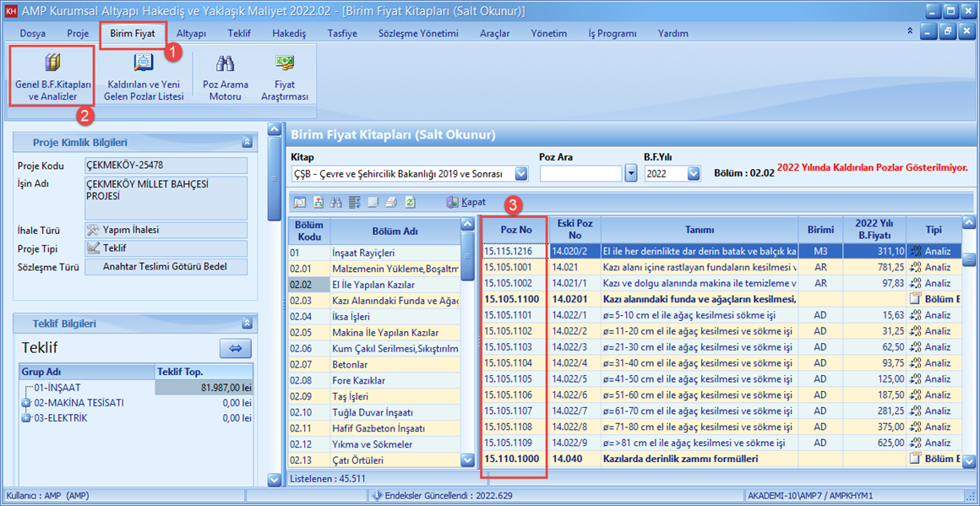This screenshot has width=980, height=506.
Task: Open the Proje menu
Action: [x=78, y=33]
